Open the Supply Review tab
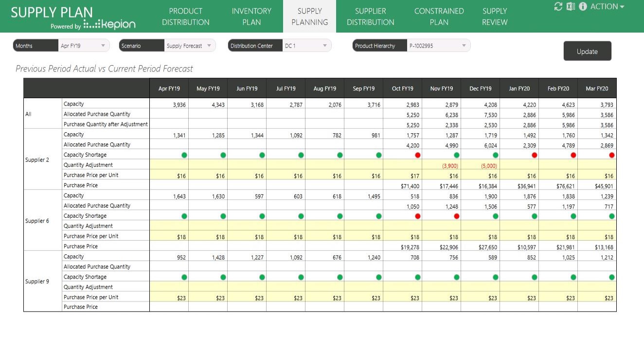 point(495,17)
